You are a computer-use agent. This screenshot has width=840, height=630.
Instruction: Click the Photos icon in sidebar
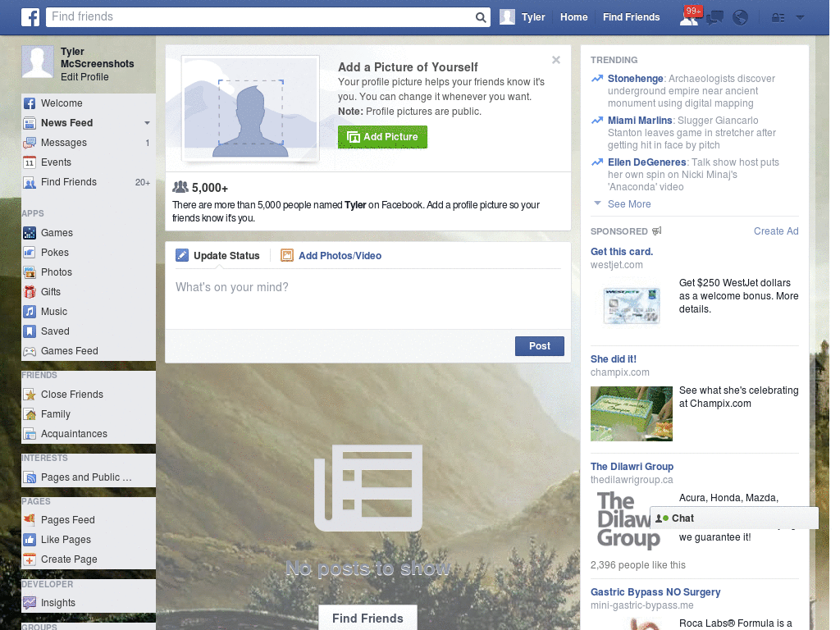(x=30, y=272)
